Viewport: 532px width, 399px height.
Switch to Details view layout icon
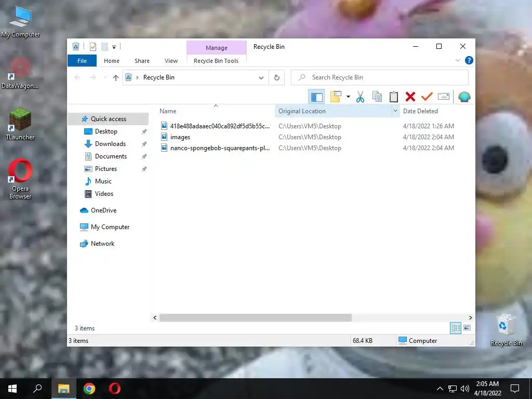(x=456, y=328)
